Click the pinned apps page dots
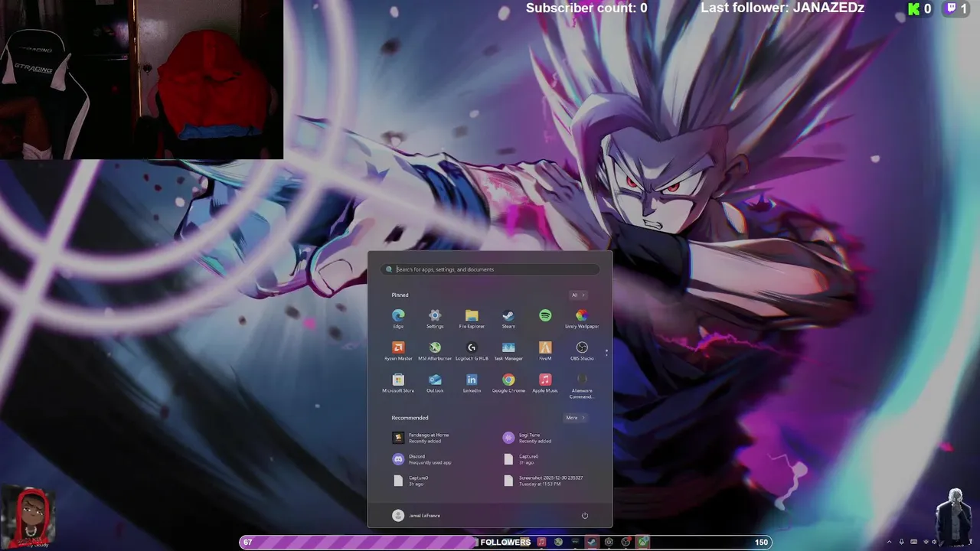 pyautogui.click(x=606, y=352)
